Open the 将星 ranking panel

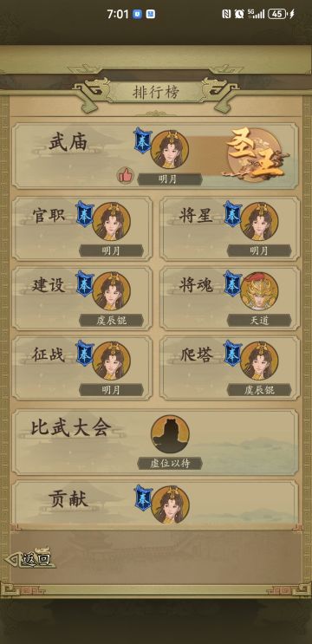pos(230,228)
